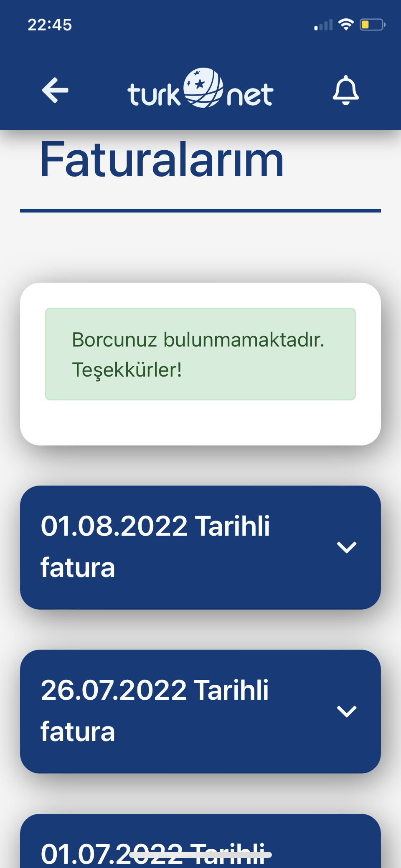Image resolution: width=401 pixels, height=868 pixels.
Task: Open the 01.08.2022 Tarihli fatura card
Action: pos(200,547)
